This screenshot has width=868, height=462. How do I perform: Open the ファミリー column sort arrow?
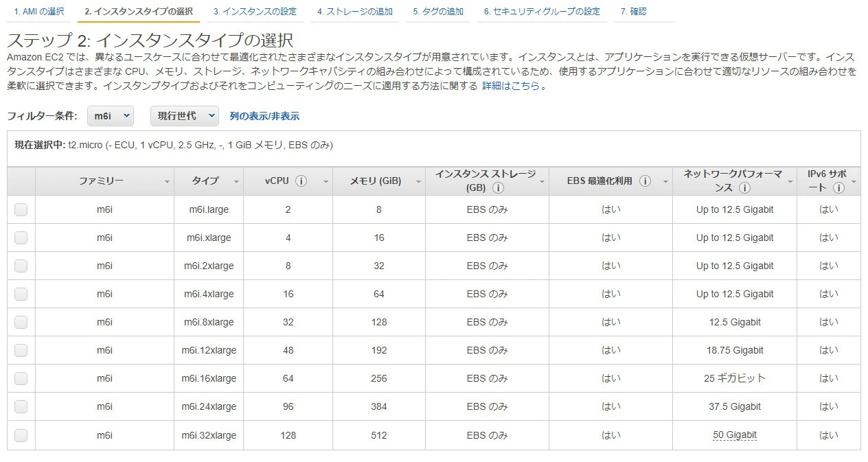pyautogui.click(x=167, y=182)
